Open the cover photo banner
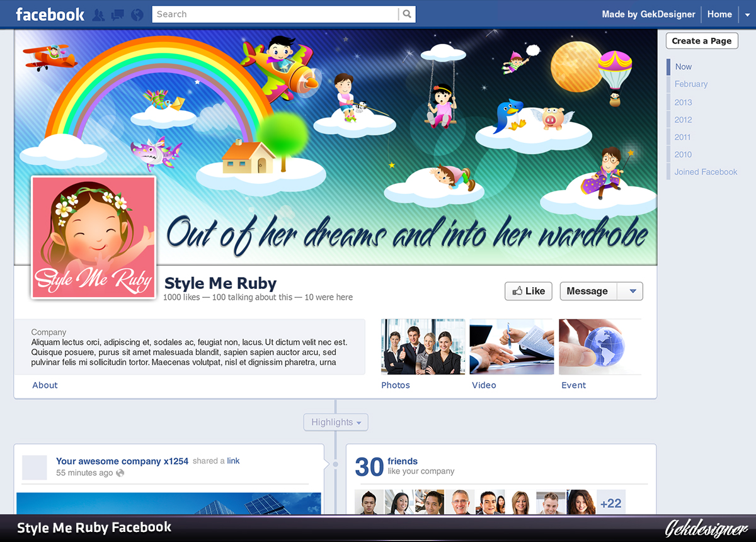This screenshot has height=542, width=756. point(335,147)
